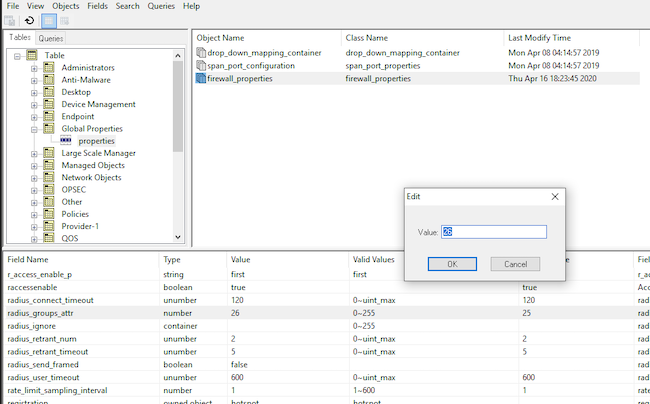Select the span_port_properties class name cell
650x404 pixels.
(383, 65)
